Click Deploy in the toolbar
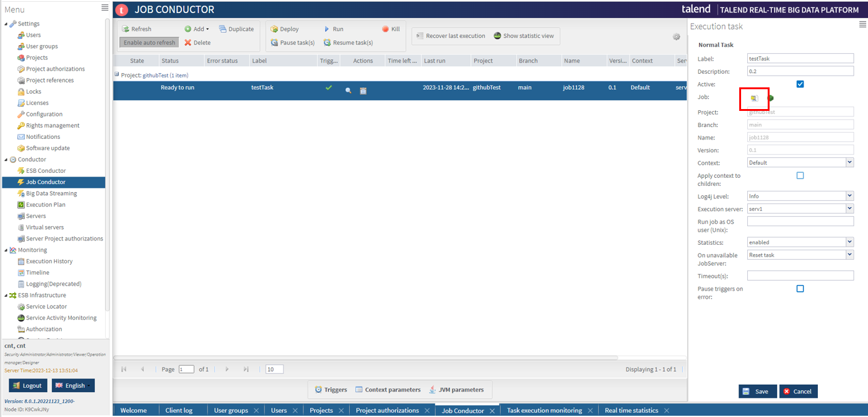The width and height of the screenshot is (868, 417). tap(285, 29)
